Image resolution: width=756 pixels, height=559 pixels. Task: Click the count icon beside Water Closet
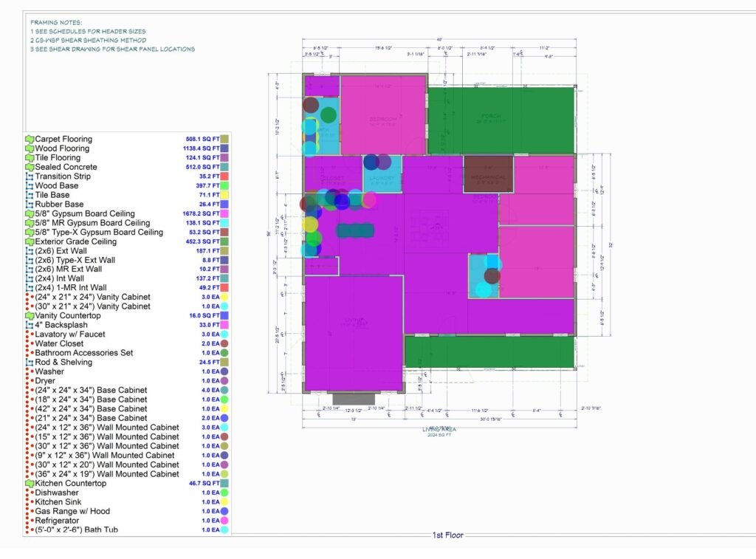click(x=30, y=344)
